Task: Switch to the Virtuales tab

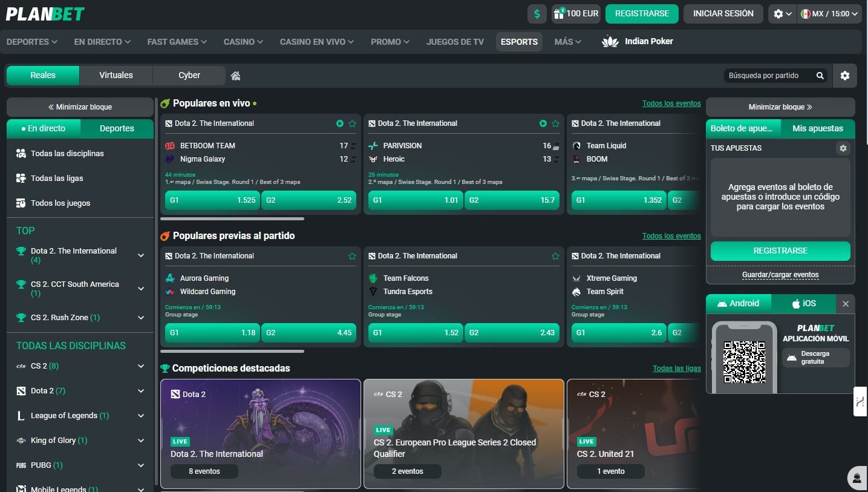Action: click(116, 75)
